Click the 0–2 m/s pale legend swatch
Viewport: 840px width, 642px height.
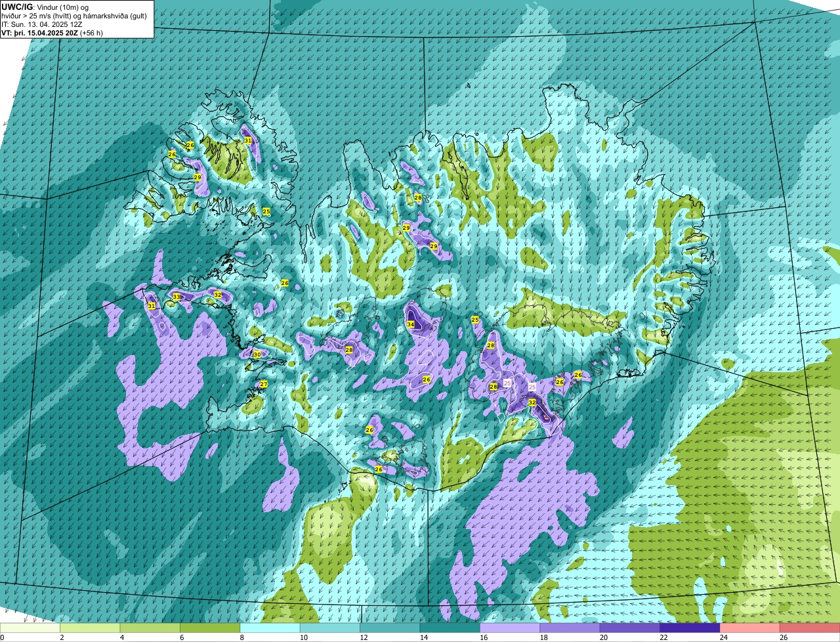click(30, 628)
